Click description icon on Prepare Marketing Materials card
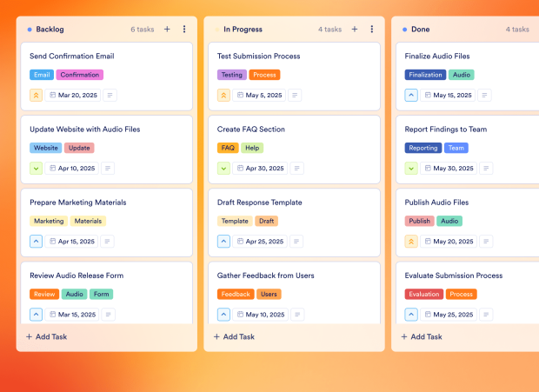Image resolution: width=539 pixels, height=392 pixels. pyautogui.click(x=110, y=242)
